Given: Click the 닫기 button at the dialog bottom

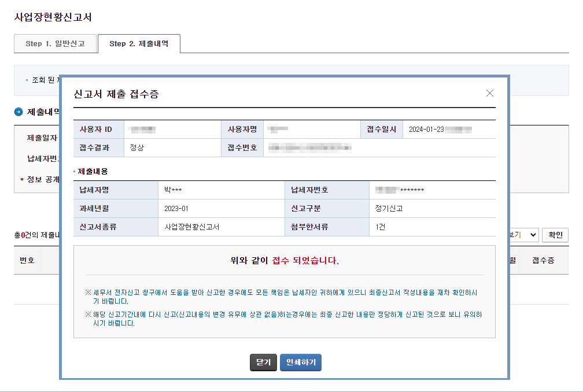Looking at the screenshot, I should (263, 363).
